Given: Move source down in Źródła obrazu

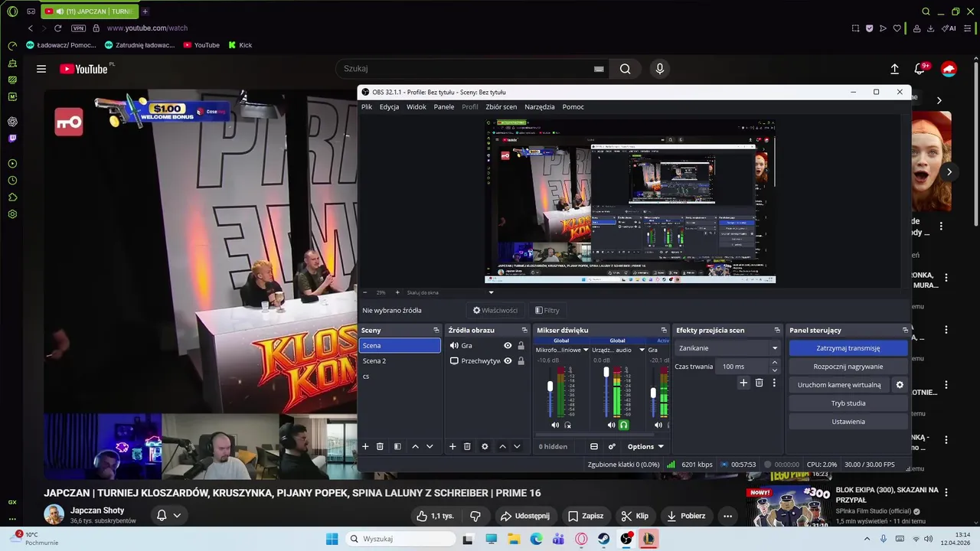Looking at the screenshot, I should point(517,446).
